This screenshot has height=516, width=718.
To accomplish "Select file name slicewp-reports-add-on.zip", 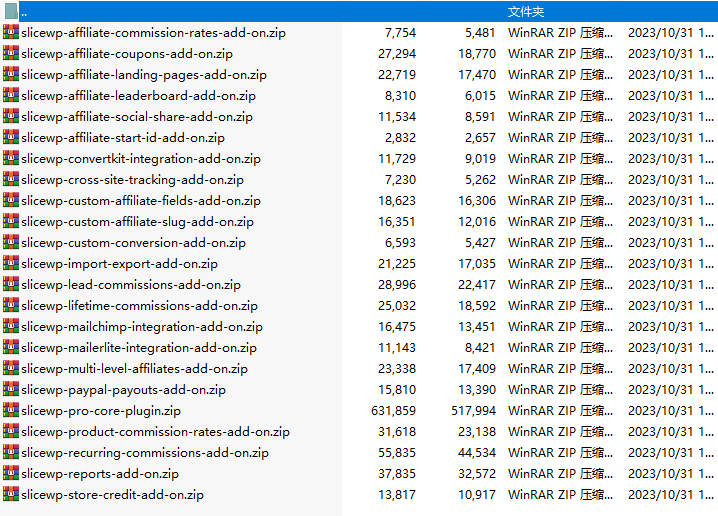I will coord(100,474).
